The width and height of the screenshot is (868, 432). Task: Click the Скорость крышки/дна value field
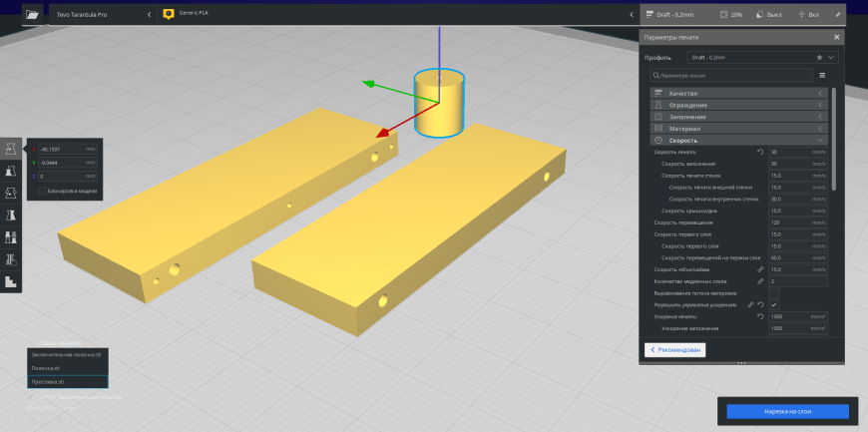[x=798, y=212]
